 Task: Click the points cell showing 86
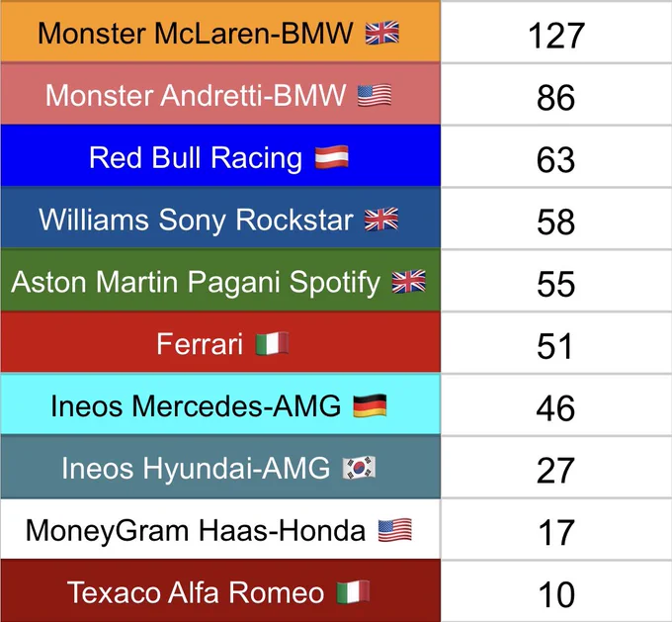point(556,94)
